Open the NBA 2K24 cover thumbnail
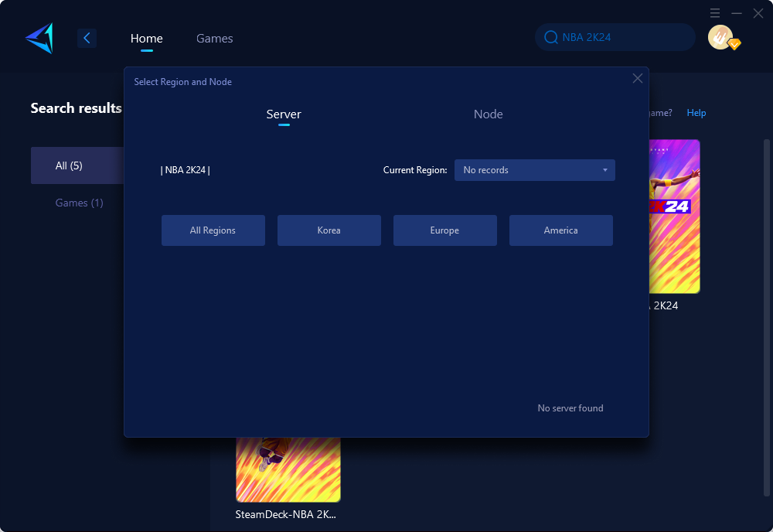 pyautogui.click(x=674, y=217)
